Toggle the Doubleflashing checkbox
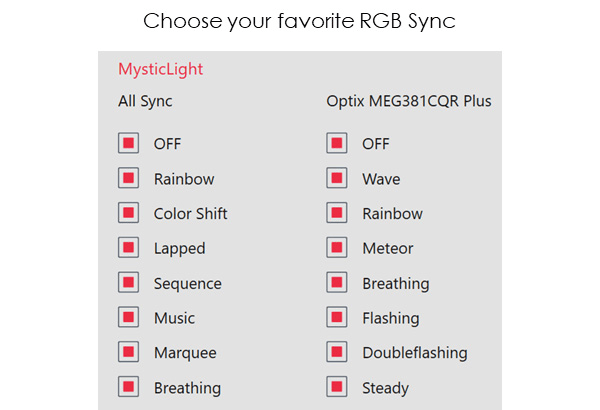Screen dimensions: 600x410 (337, 352)
